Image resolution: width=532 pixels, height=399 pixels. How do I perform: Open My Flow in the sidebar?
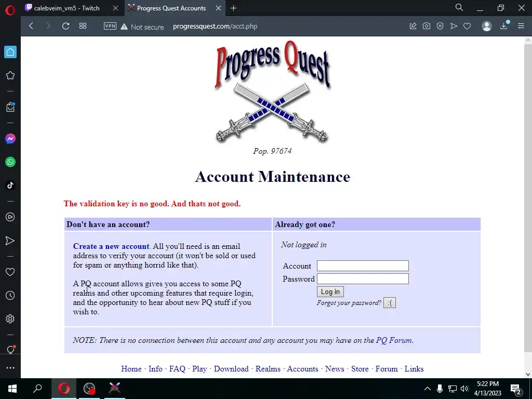tap(10, 241)
